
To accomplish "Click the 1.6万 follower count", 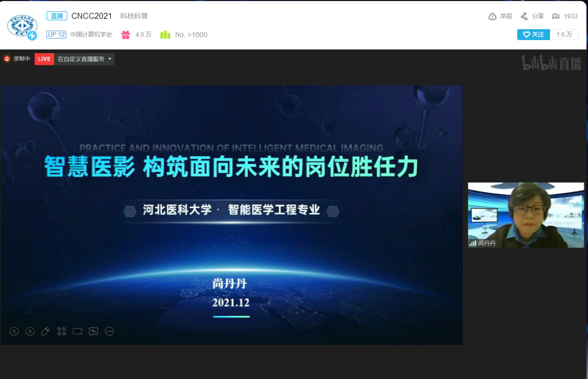I will tap(564, 35).
